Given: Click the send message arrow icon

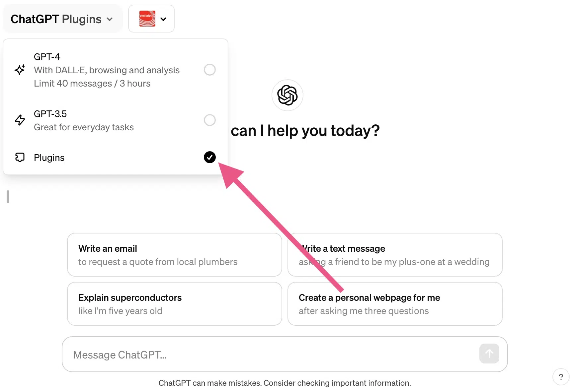Looking at the screenshot, I should 489,354.
